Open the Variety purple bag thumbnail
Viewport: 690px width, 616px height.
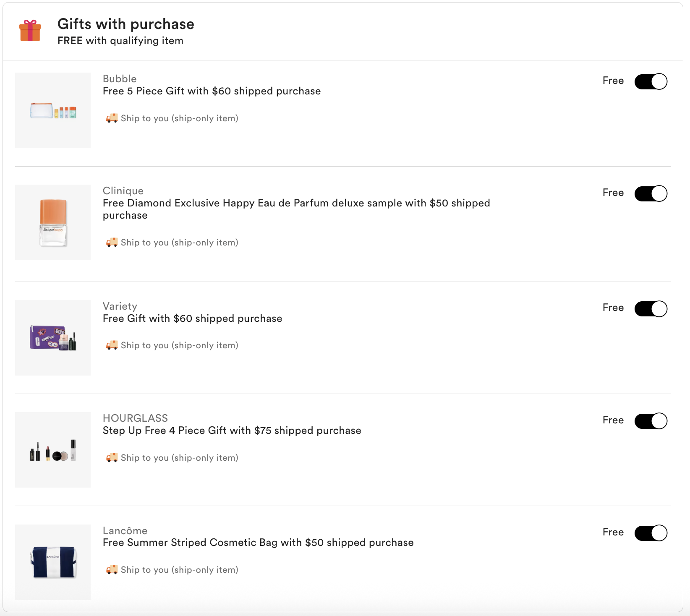53,338
